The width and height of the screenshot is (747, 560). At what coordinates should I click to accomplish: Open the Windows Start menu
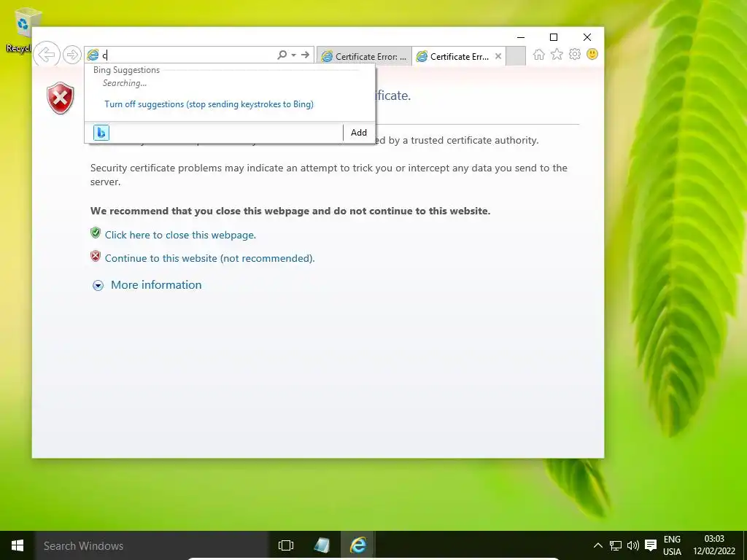coord(18,545)
